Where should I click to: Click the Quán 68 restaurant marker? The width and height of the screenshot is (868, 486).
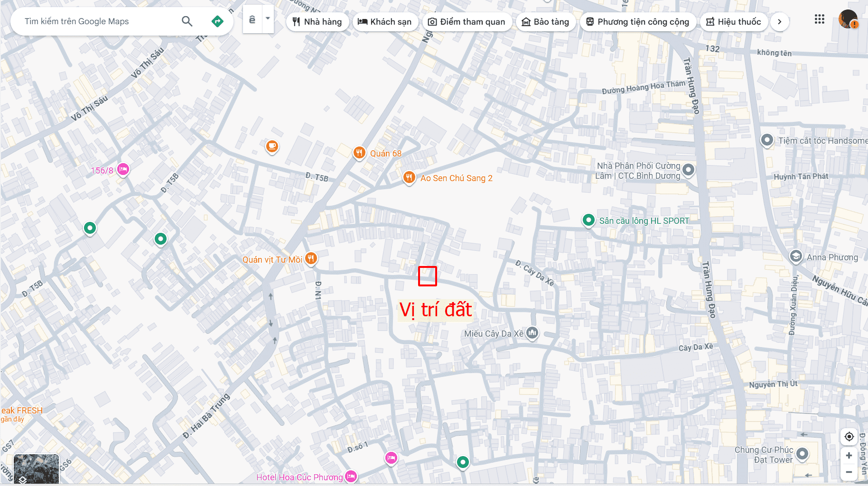pos(359,153)
